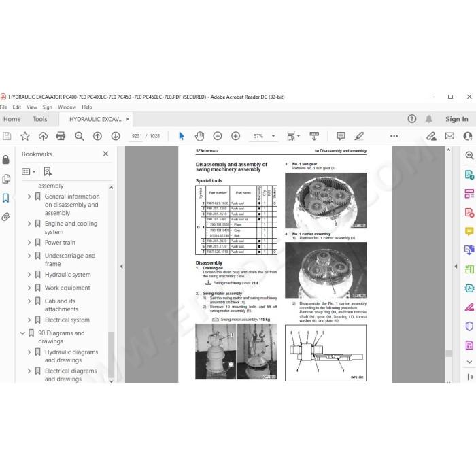Switch to the Tools tab

coord(39,119)
